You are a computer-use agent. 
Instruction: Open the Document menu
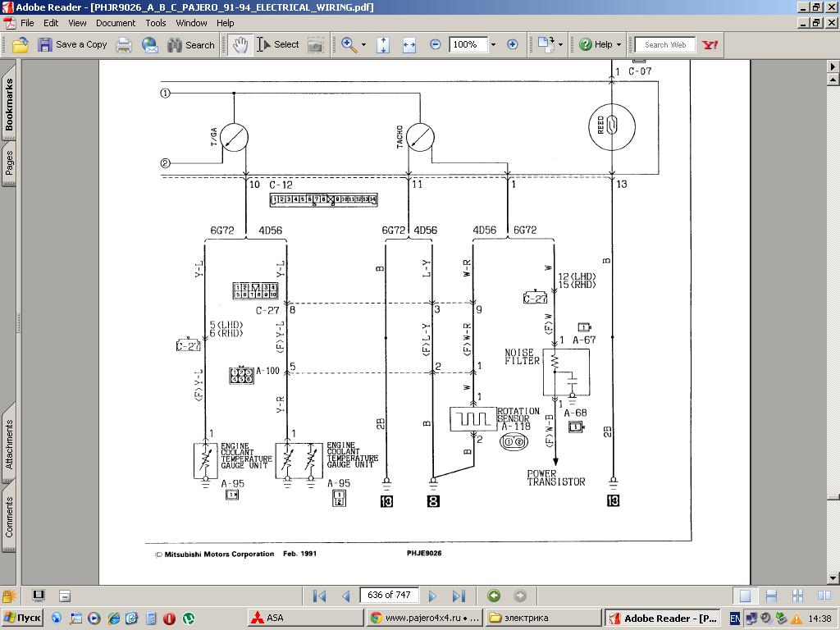pyautogui.click(x=116, y=23)
